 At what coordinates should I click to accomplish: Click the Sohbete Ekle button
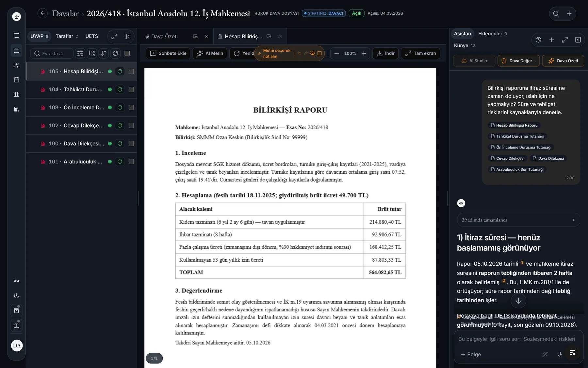(x=168, y=53)
